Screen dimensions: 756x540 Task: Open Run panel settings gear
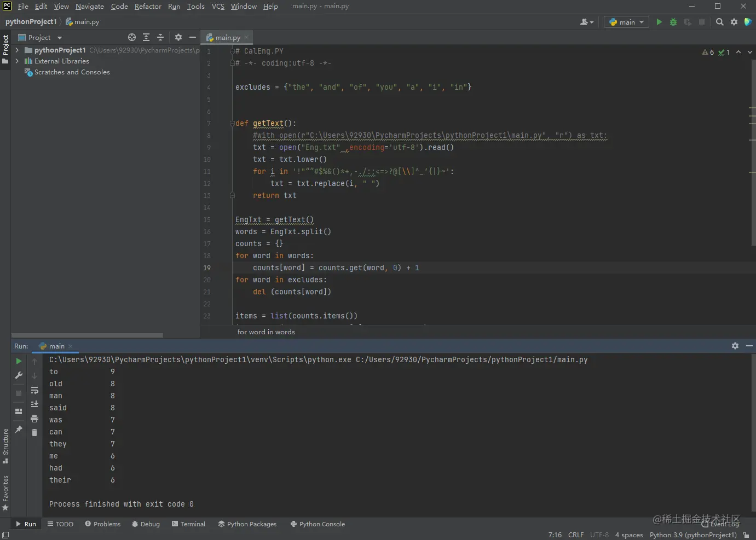[x=735, y=346]
